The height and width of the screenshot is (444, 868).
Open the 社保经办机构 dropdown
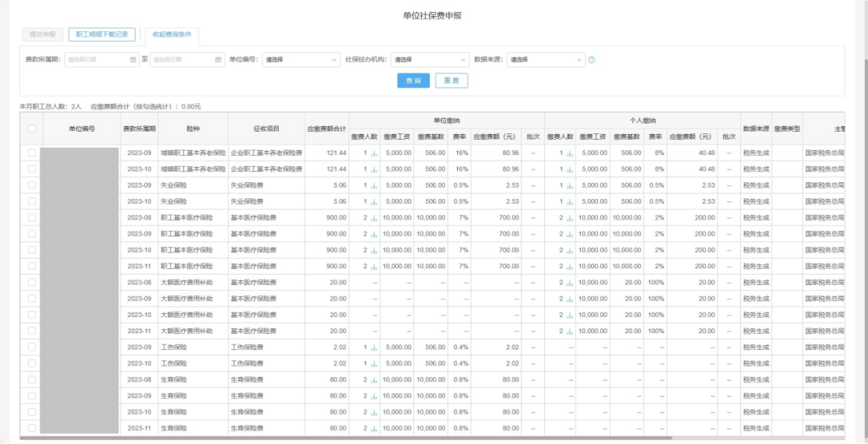pyautogui.click(x=430, y=59)
